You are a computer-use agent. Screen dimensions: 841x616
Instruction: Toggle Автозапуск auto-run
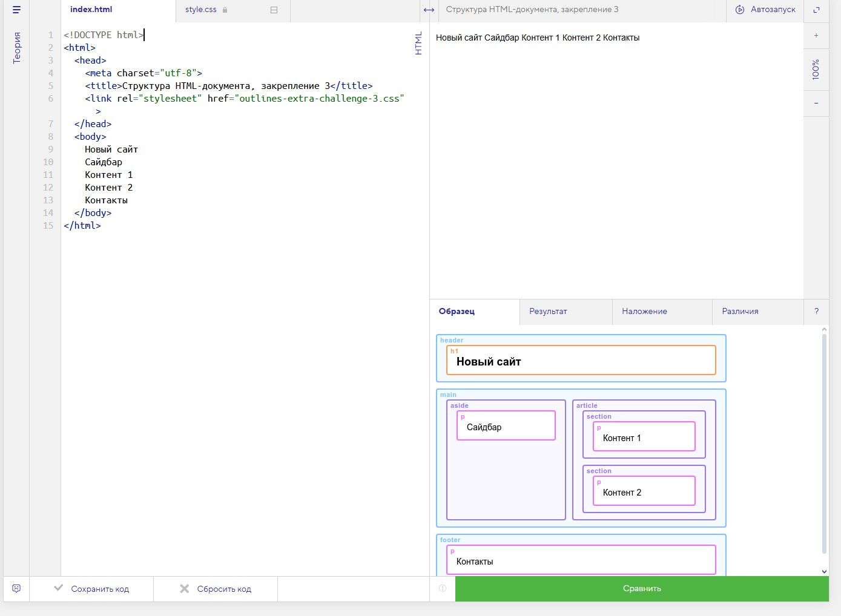[765, 10]
